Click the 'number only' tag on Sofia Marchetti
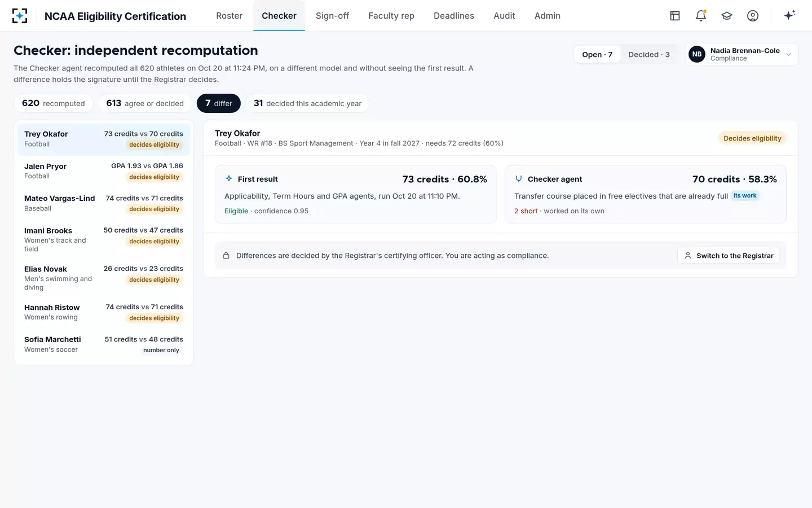 click(x=161, y=351)
